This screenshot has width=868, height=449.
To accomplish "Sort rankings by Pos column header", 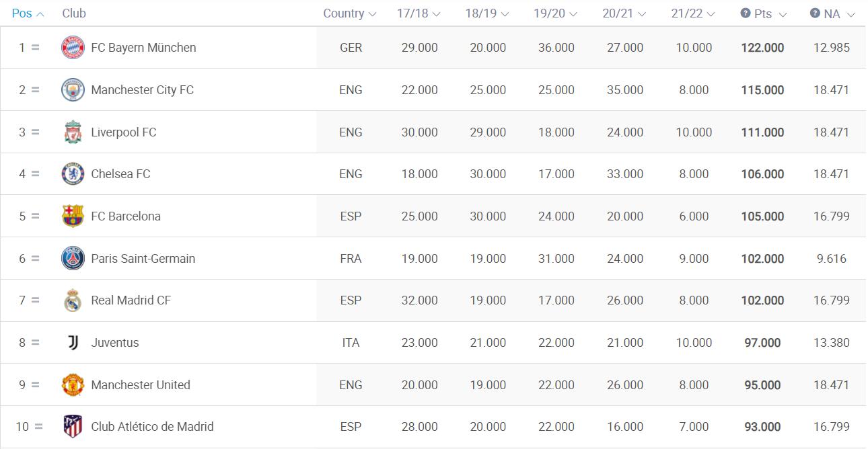I will pos(28,13).
